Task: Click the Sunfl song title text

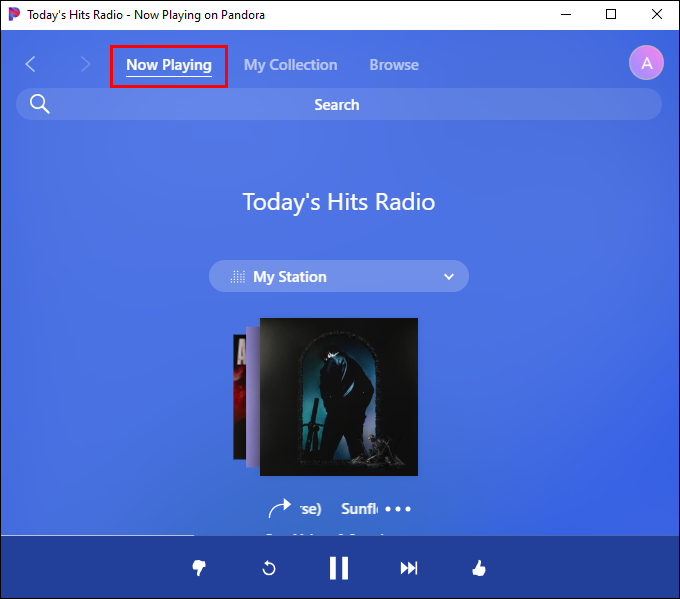Action: (359, 509)
